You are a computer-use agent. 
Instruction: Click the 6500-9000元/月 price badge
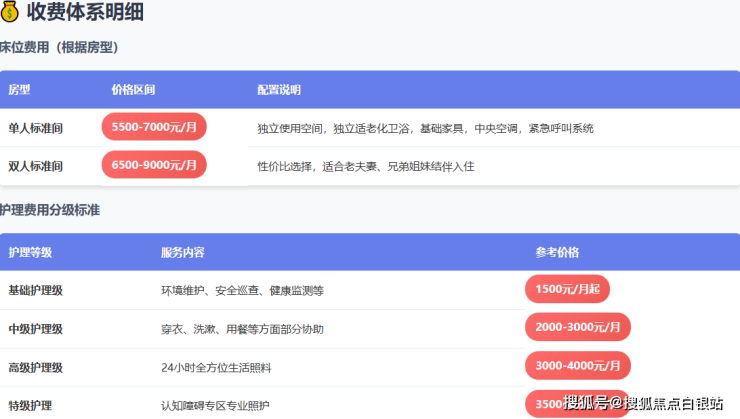154,165
